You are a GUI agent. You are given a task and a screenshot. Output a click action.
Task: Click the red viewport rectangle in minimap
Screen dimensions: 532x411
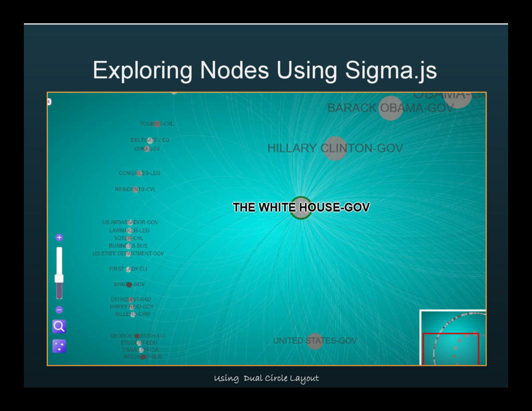[451, 349]
